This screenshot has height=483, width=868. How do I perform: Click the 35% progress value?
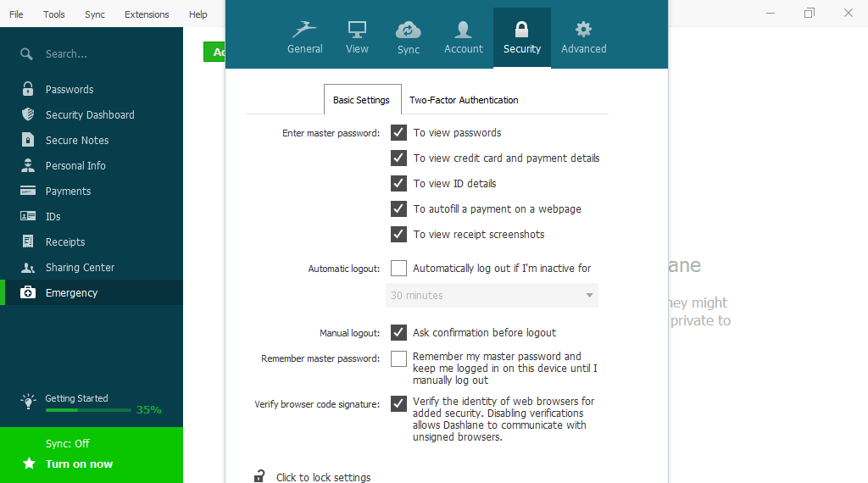[149, 409]
